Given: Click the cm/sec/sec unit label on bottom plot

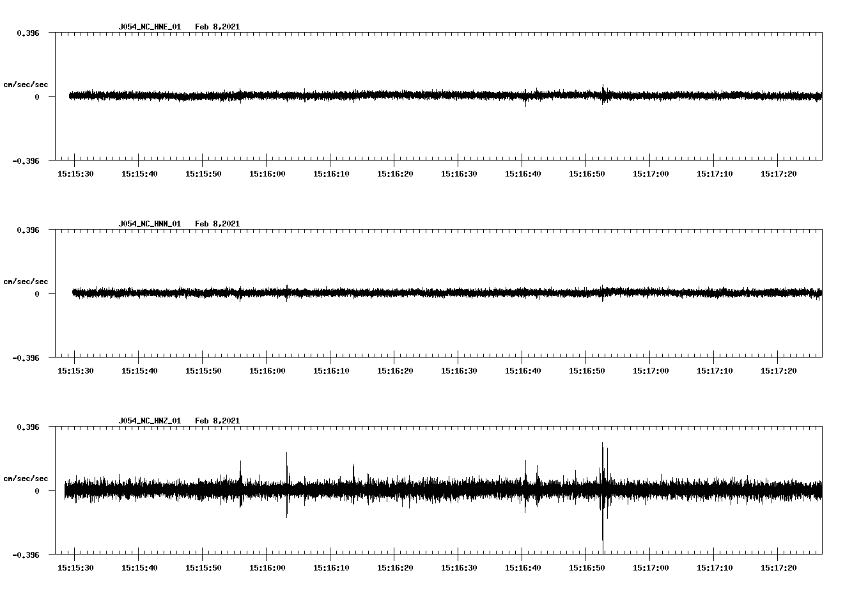Looking at the screenshot, I should [x=25, y=477].
